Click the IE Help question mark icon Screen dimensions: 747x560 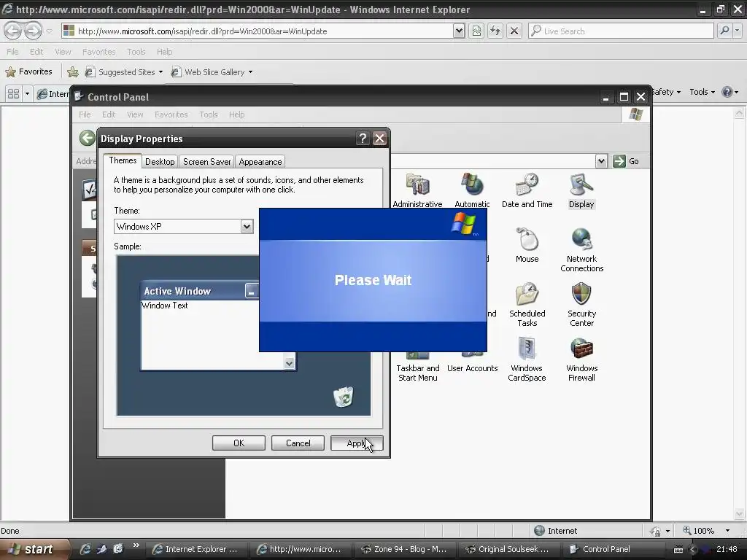click(727, 92)
